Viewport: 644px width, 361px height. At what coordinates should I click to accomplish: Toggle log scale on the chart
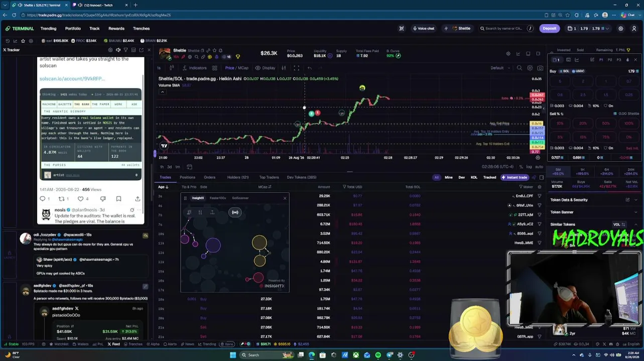(529, 167)
